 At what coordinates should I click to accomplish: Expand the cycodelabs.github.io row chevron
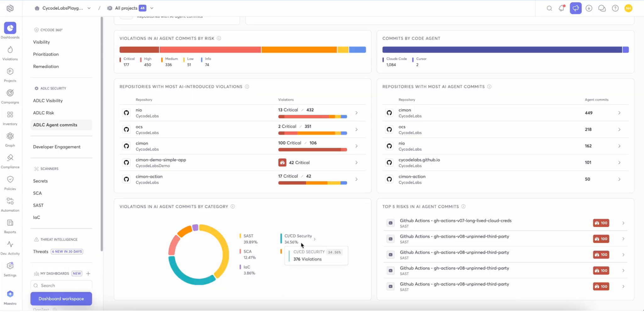(x=619, y=162)
